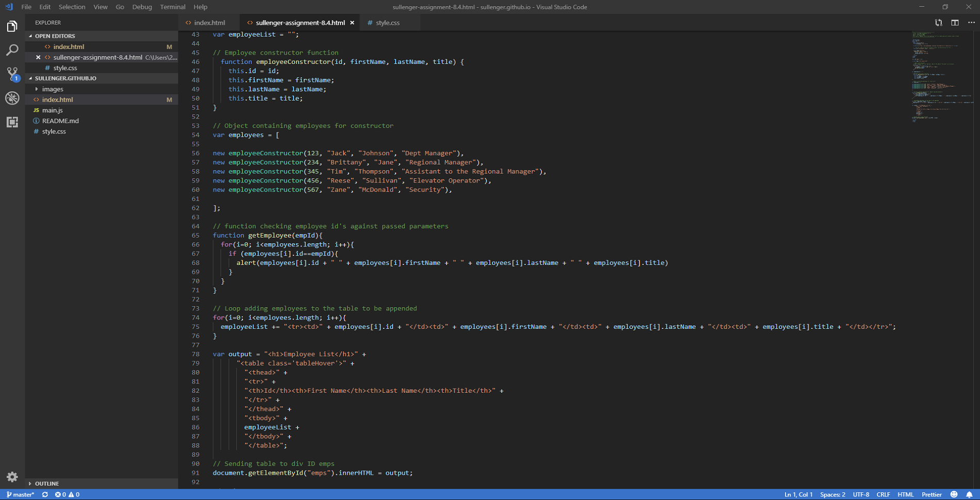980x500 pixels.
Task: Click the Synchronize Changes icon in status bar
Action: pyautogui.click(x=45, y=494)
